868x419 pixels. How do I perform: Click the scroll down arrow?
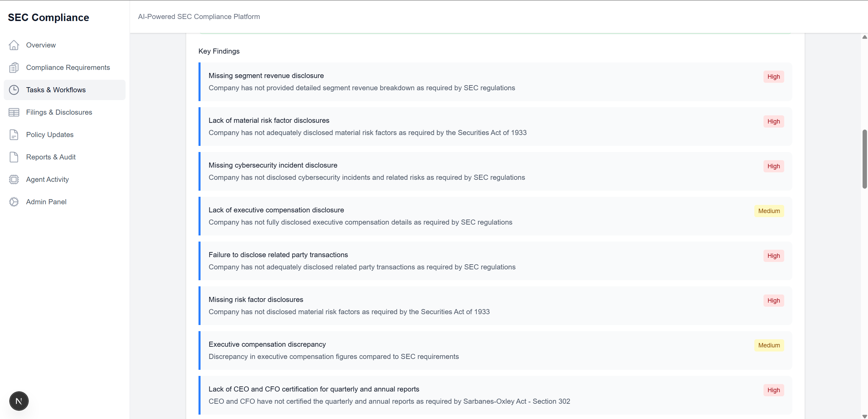(864, 416)
